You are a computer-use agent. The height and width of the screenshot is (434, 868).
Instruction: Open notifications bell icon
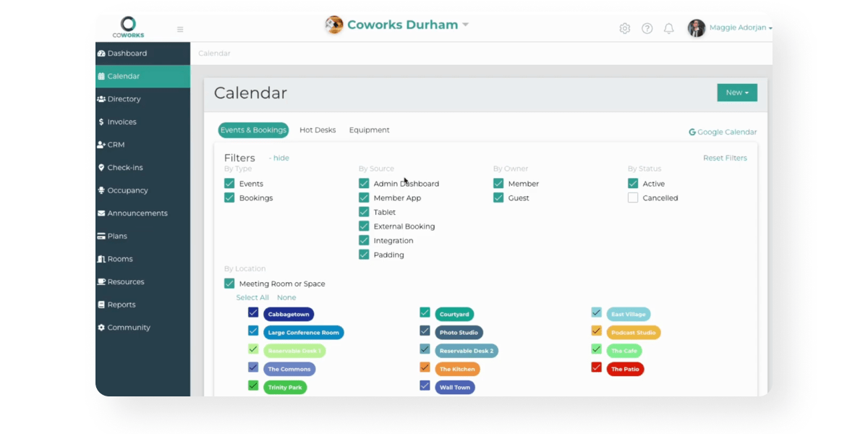(x=669, y=29)
